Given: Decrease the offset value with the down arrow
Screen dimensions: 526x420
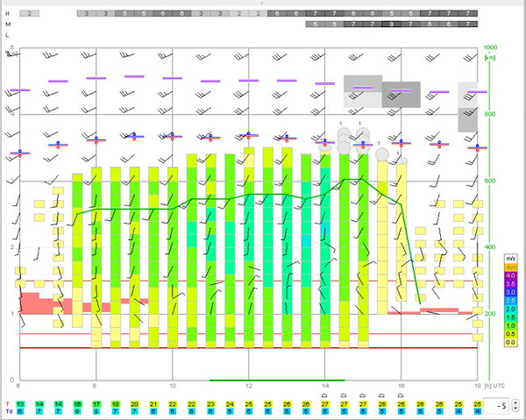Looking at the screenshot, I should click(515, 409).
